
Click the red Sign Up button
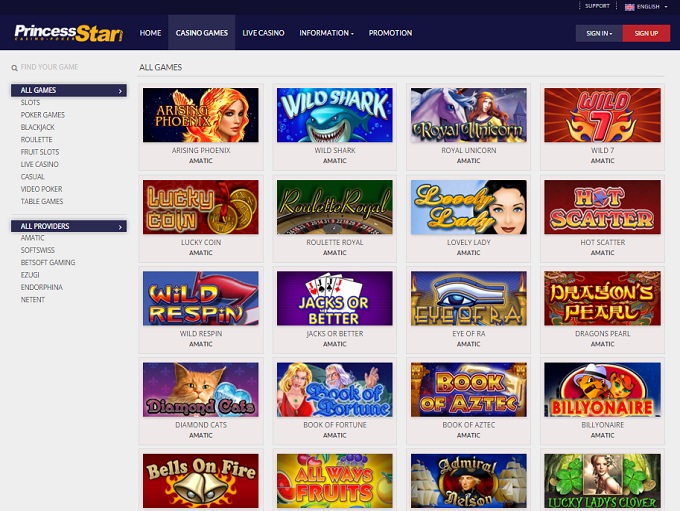pyautogui.click(x=646, y=33)
